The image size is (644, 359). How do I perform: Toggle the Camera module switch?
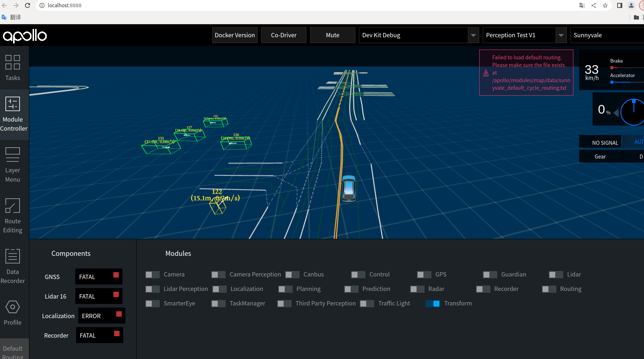coord(152,275)
